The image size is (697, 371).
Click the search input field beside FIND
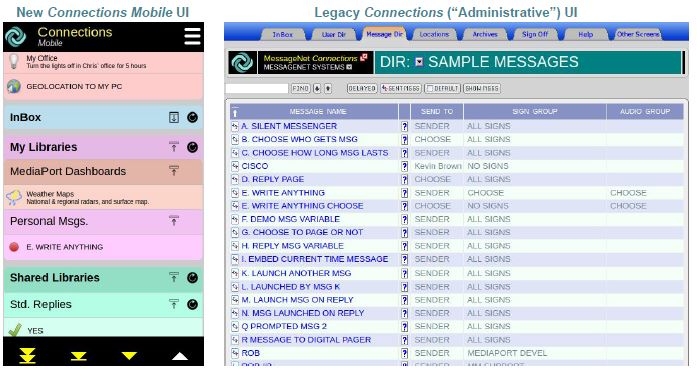[x=256, y=88]
